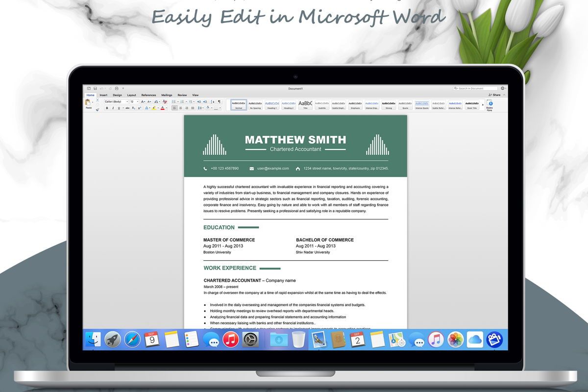
Task: Apply the red font color swatch
Action: pyautogui.click(x=162, y=108)
